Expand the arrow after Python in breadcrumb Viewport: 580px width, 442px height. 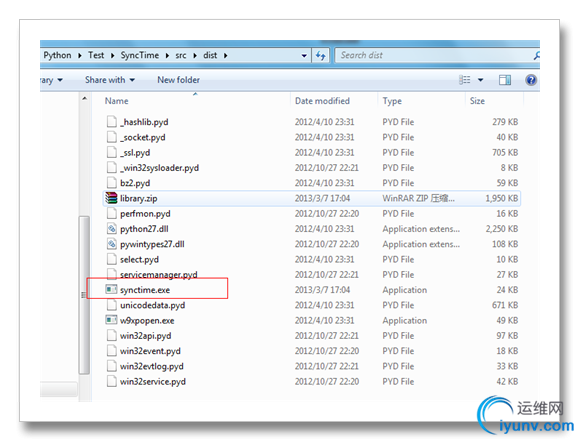(x=80, y=56)
